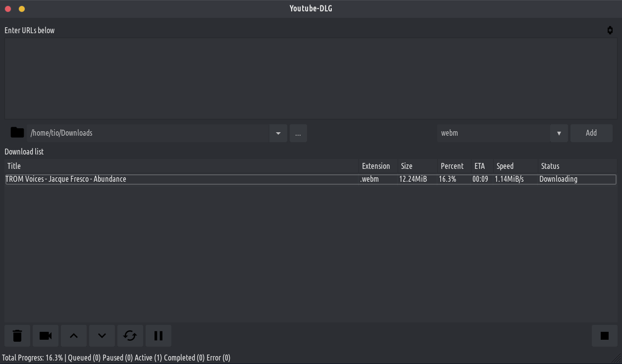Open the webm format dropdown arrow
This screenshot has width=622, height=364.
tap(559, 133)
